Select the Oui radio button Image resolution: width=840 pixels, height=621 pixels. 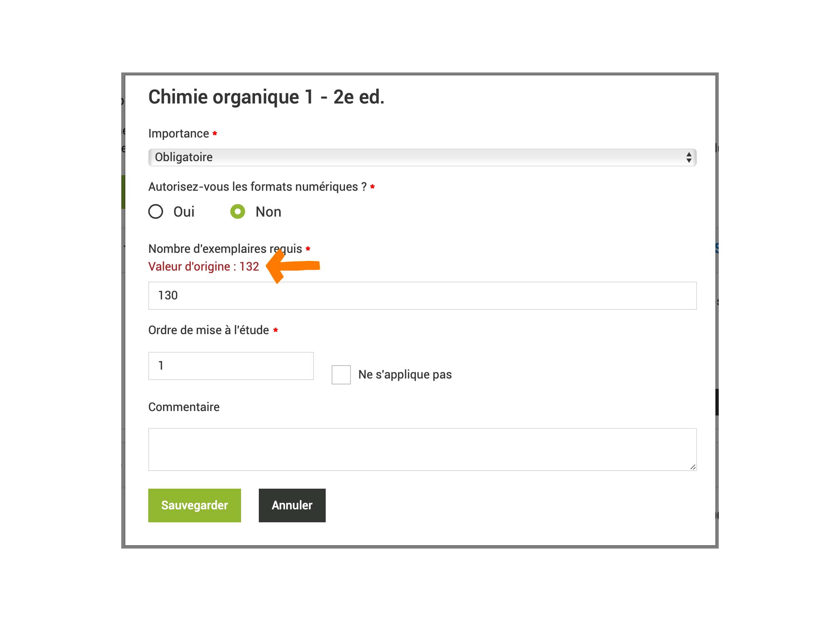pyautogui.click(x=156, y=212)
